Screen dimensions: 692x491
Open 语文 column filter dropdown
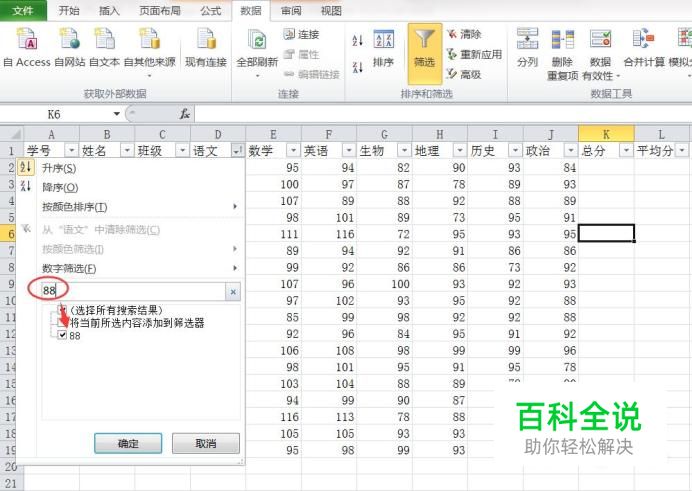237,151
